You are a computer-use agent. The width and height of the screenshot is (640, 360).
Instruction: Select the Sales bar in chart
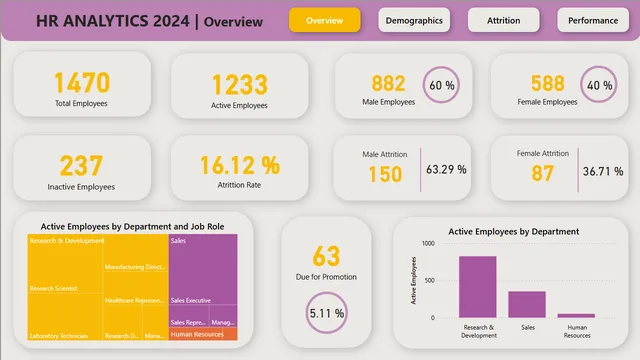tap(527, 304)
